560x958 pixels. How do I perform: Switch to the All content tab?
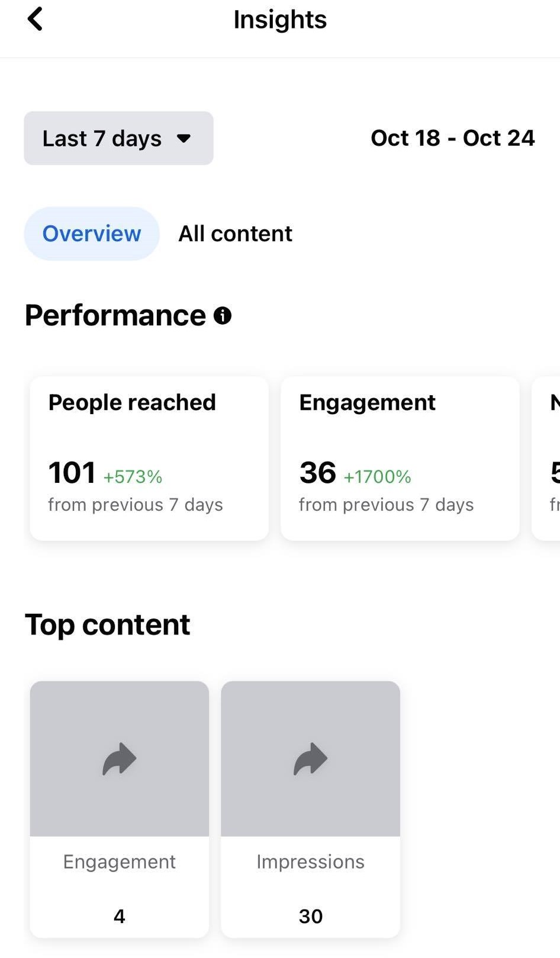click(x=235, y=233)
